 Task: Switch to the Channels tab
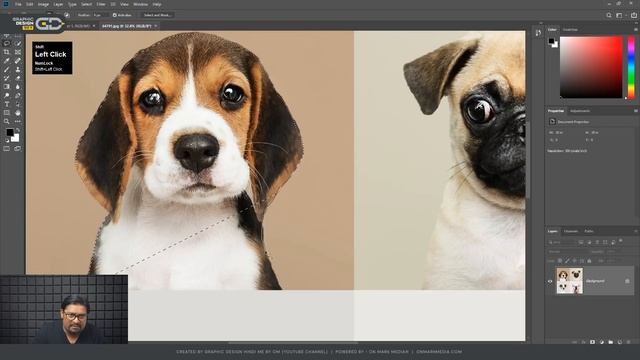click(571, 231)
